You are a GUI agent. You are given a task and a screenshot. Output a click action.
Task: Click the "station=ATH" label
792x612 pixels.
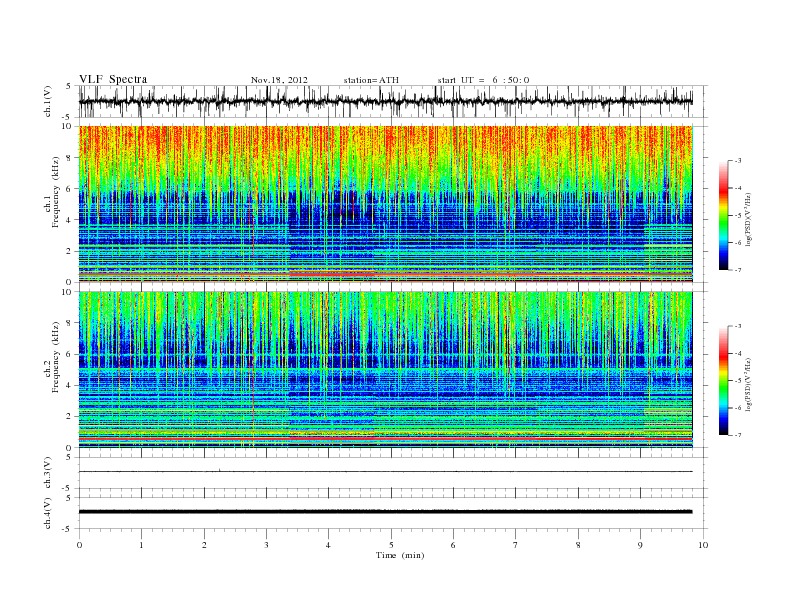click(x=371, y=80)
